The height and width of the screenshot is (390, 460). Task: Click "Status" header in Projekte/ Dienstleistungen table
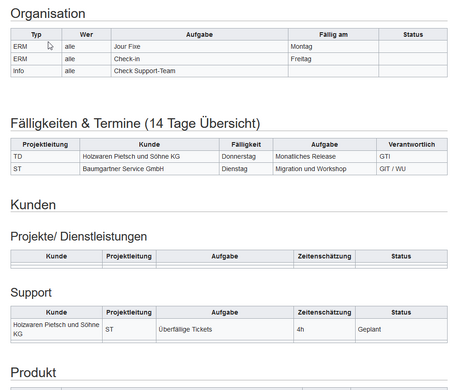401,256
